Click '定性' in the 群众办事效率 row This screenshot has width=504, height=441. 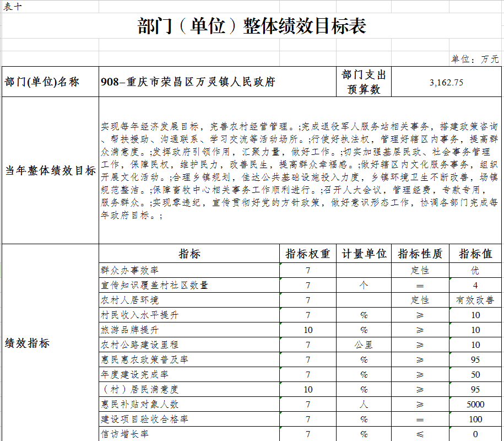click(x=420, y=270)
